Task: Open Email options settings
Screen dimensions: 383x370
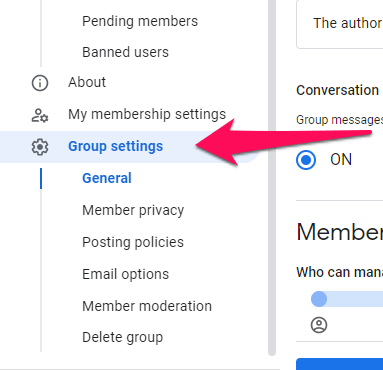Action: pos(125,274)
